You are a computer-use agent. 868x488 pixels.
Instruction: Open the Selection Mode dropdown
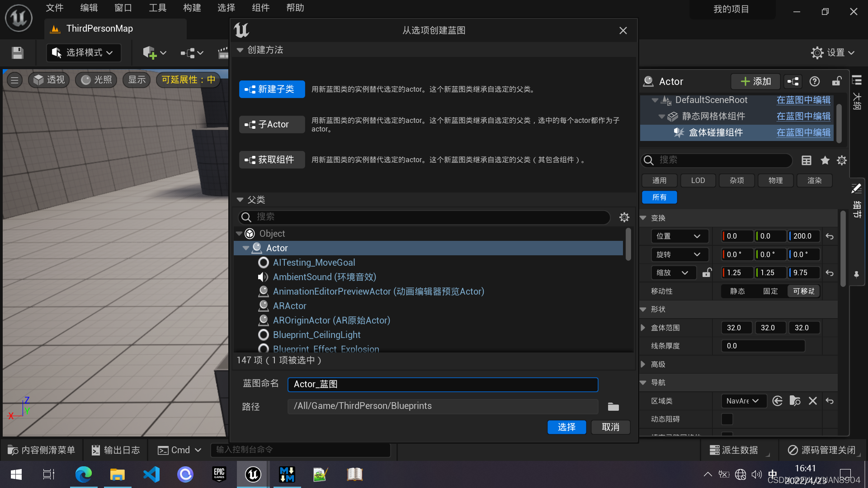point(84,53)
